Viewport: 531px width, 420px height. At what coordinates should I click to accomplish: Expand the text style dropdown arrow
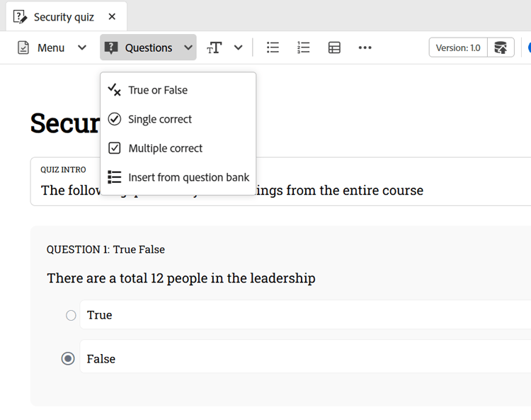click(x=239, y=47)
